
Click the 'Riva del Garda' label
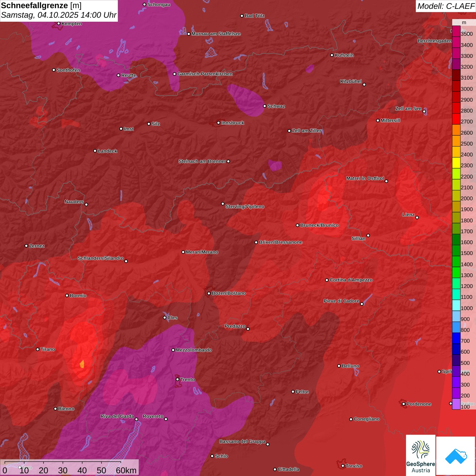pos(117,416)
